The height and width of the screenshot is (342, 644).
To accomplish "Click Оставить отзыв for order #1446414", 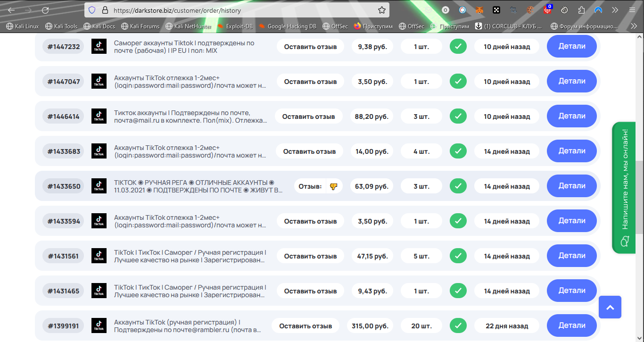I will [x=308, y=117].
